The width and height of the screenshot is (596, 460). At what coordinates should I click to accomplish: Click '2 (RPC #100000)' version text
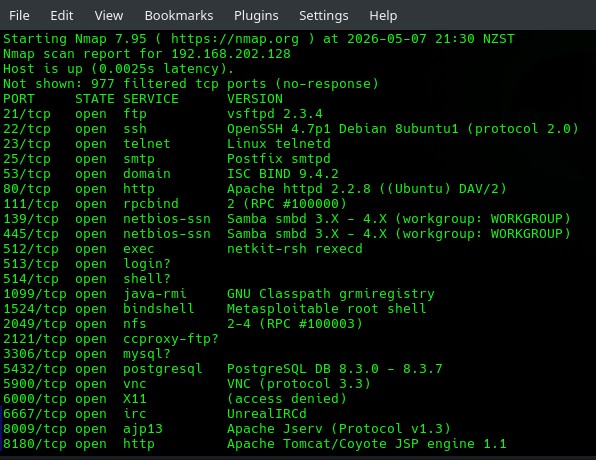pos(287,204)
